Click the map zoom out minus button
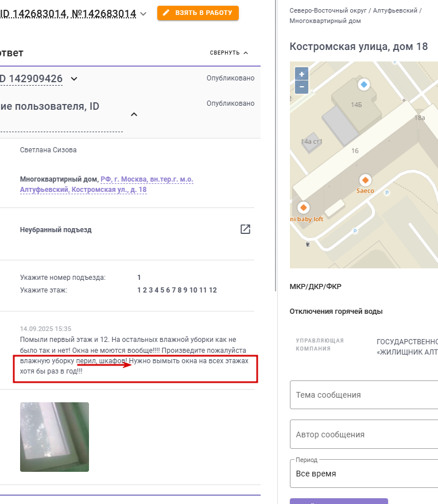The width and height of the screenshot is (438, 504). tap(301, 87)
